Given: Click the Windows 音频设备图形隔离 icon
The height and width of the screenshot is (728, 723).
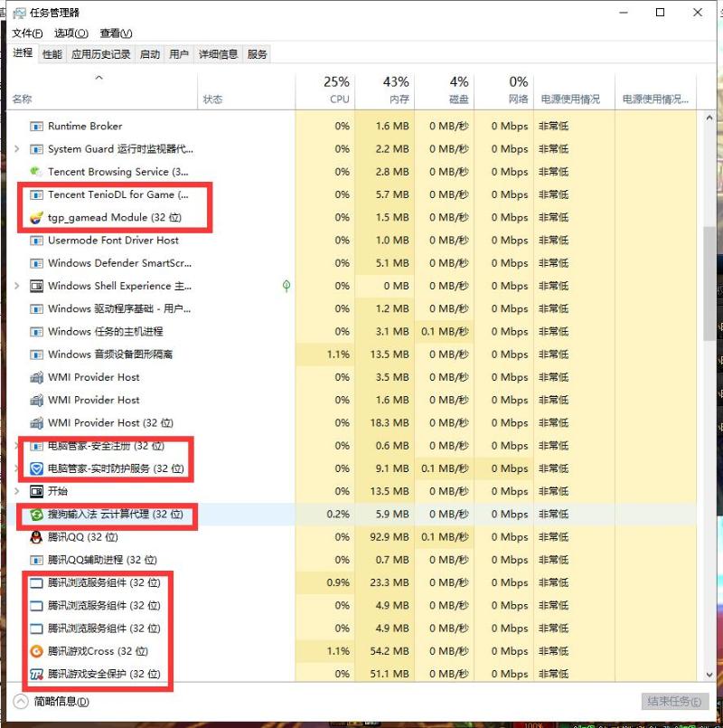Looking at the screenshot, I should (36, 355).
